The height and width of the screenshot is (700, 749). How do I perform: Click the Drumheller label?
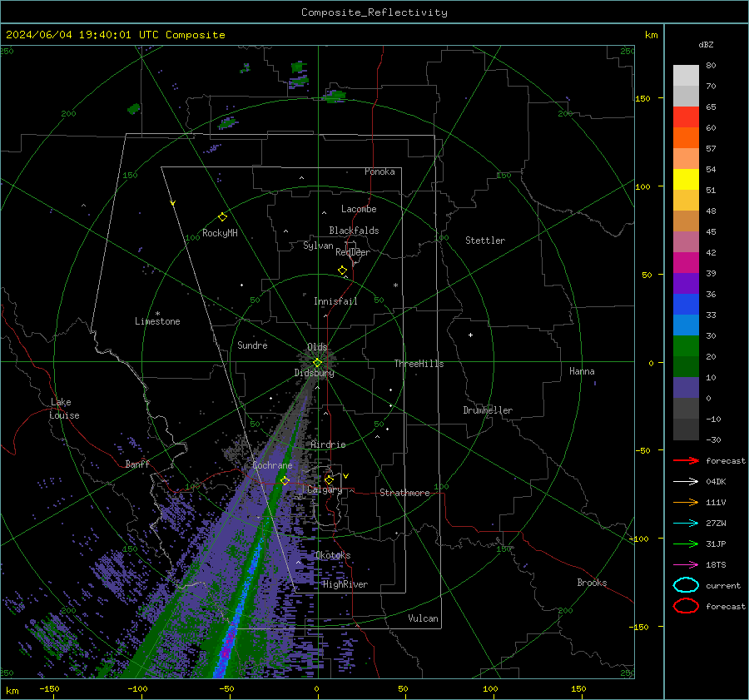pyautogui.click(x=488, y=410)
